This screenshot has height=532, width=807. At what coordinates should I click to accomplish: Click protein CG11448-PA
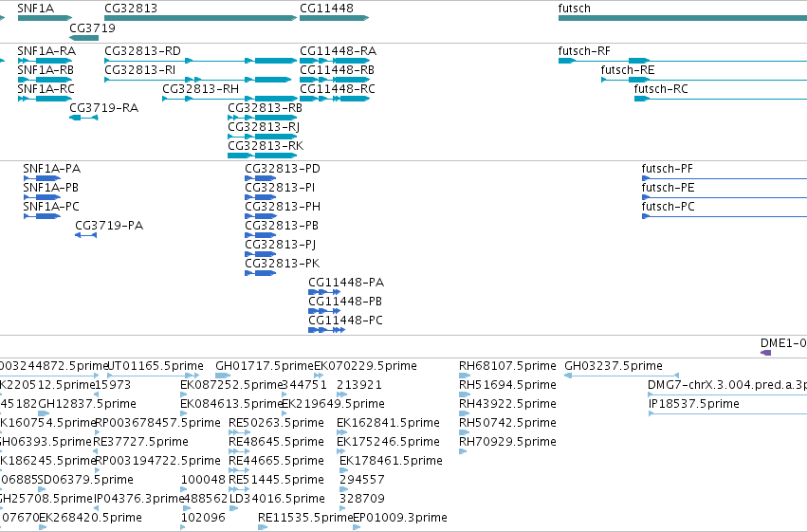pyautogui.click(x=324, y=292)
